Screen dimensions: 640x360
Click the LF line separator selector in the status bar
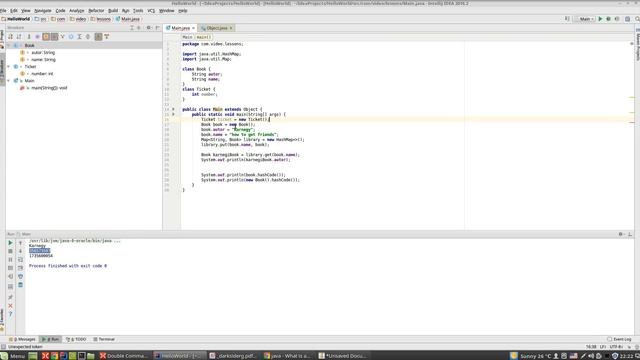[603, 347]
